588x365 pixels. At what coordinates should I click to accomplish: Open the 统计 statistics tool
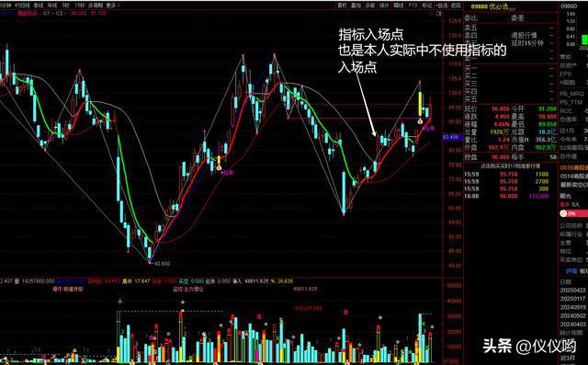[384, 6]
